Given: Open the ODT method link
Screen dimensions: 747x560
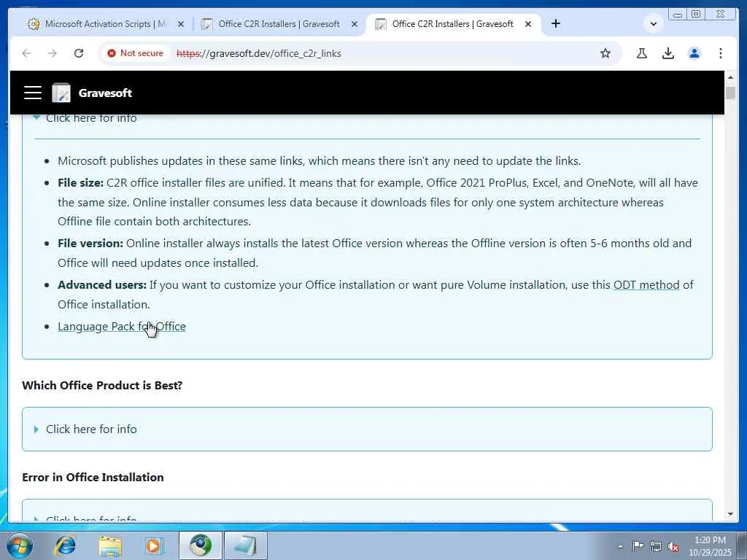Looking at the screenshot, I should pos(646,285).
